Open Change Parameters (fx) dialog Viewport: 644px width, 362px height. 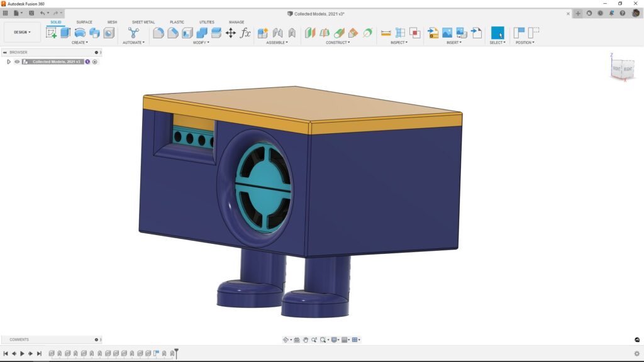(x=245, y=33)
